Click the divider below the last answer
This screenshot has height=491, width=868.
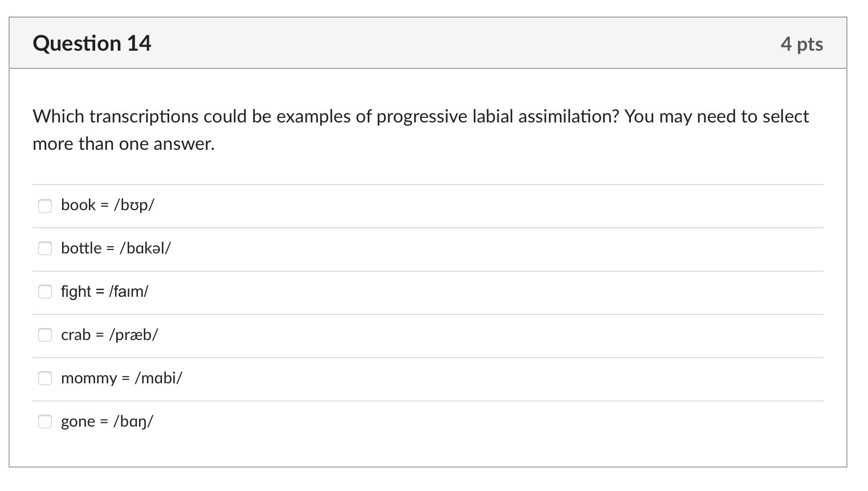click(427, 443)
